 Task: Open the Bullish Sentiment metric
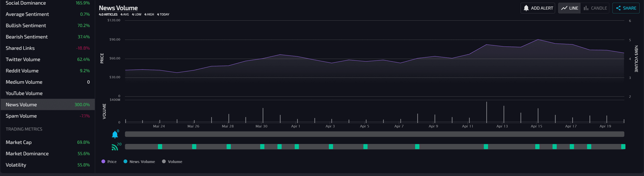point(26,25)
